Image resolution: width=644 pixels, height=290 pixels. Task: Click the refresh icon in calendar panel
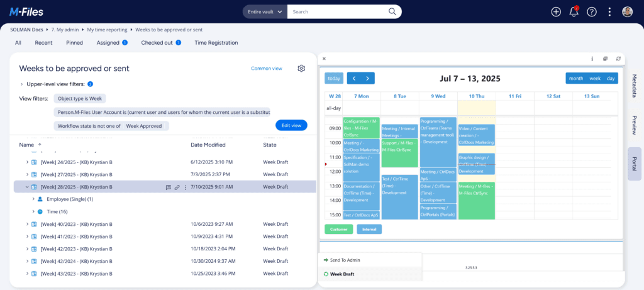click(x=618, y=59)
